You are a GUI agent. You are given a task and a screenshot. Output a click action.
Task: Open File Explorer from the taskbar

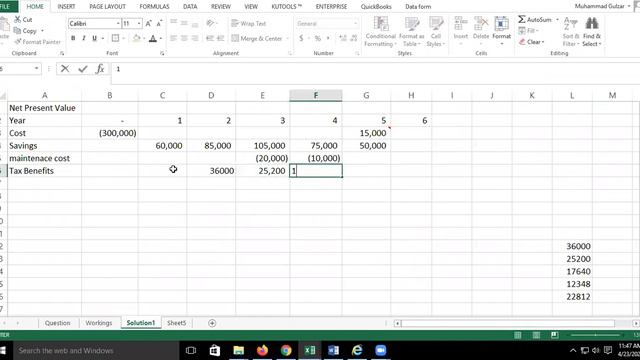point(239,350)
